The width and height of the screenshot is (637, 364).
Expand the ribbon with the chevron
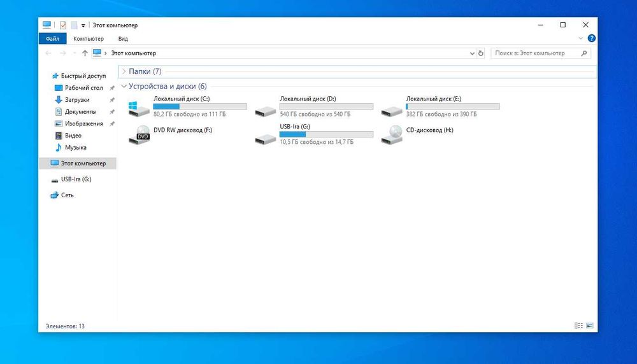coord(580,38)
